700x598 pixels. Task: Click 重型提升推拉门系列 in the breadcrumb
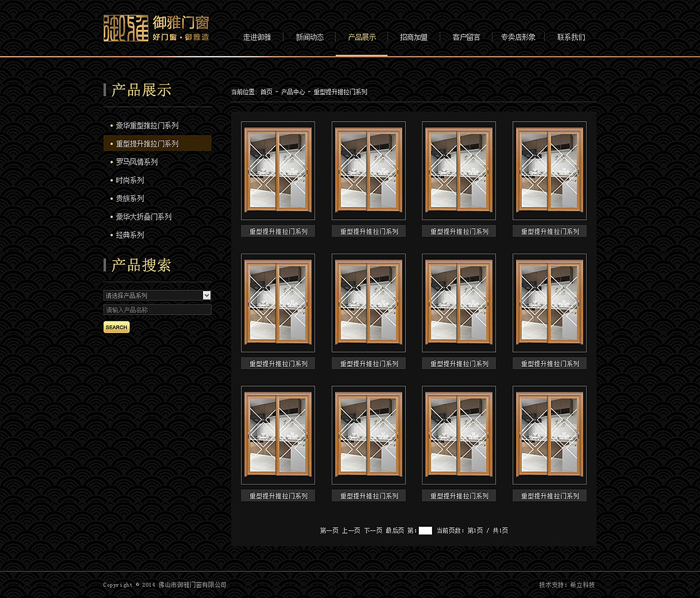click(340, 92)
